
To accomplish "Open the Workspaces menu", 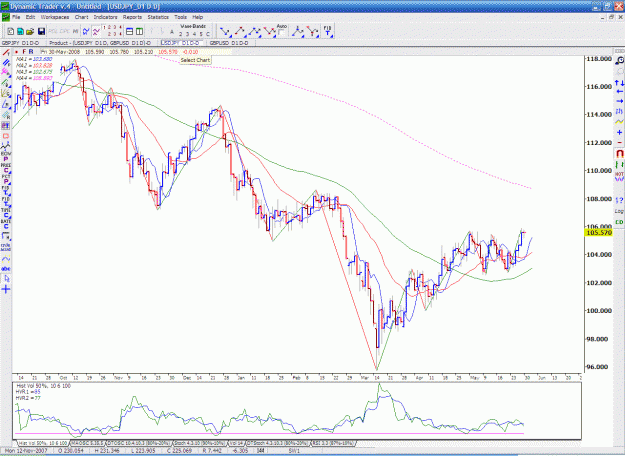I will click(55, 17).
